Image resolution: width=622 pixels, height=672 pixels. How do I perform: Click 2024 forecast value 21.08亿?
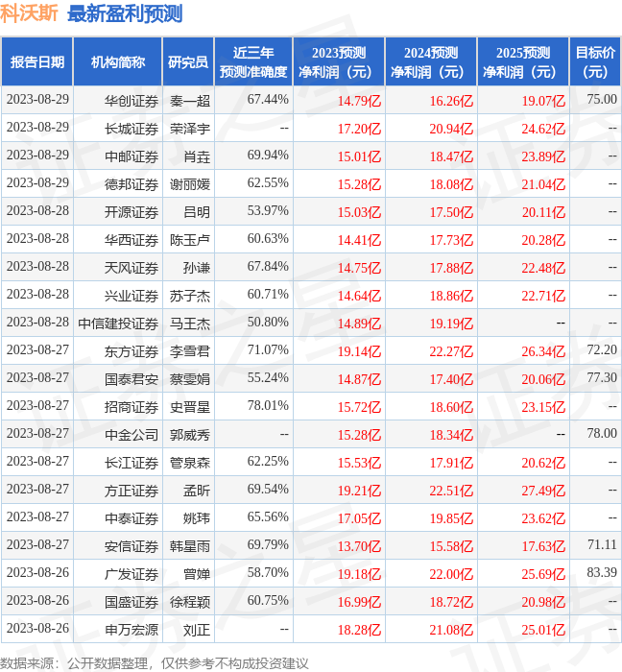[451, 630]
